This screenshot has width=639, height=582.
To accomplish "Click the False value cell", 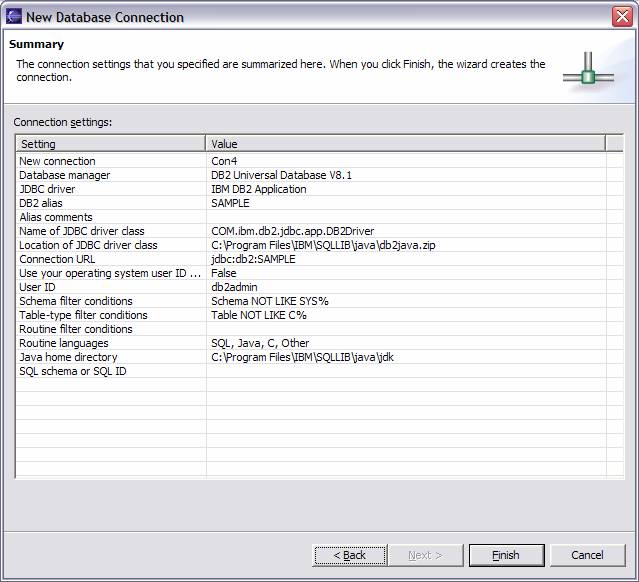I will pos(224,273).
